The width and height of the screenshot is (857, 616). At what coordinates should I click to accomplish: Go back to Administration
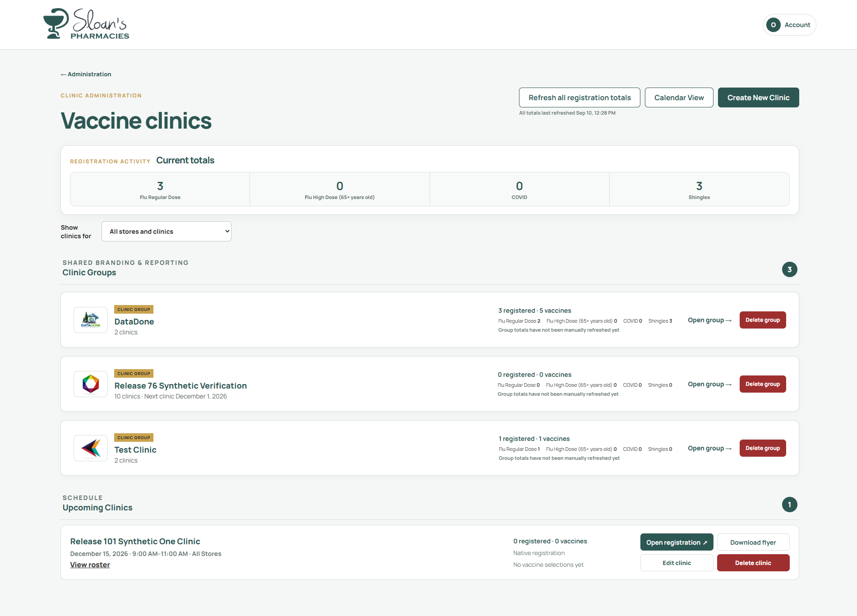pyautogui.click(x=86, y=74)
